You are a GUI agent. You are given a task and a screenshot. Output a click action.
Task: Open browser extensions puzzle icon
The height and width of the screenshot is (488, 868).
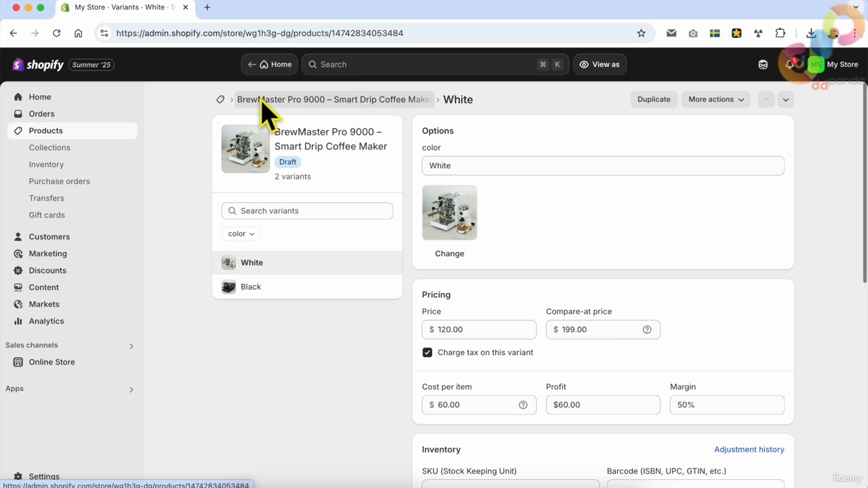click(x=780, y=33)
